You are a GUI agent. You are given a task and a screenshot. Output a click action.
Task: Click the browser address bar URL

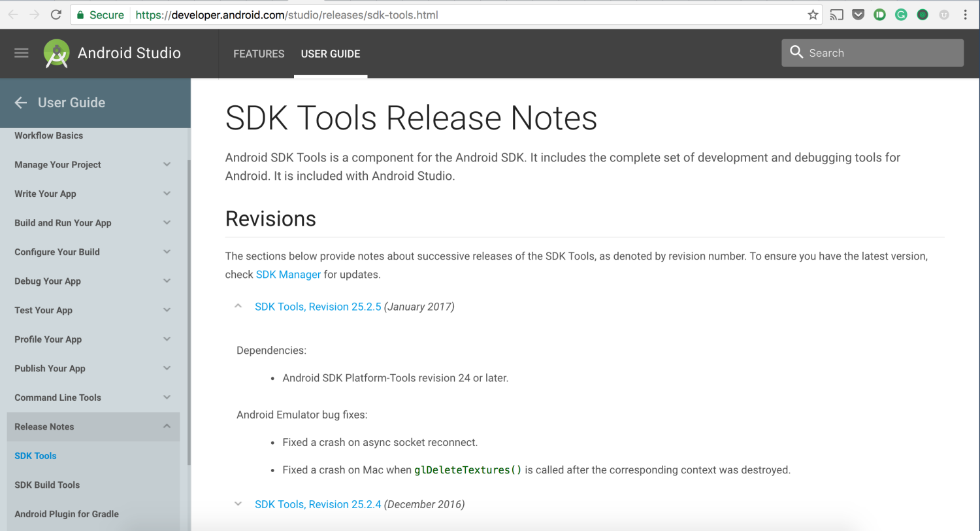point(287,14)
